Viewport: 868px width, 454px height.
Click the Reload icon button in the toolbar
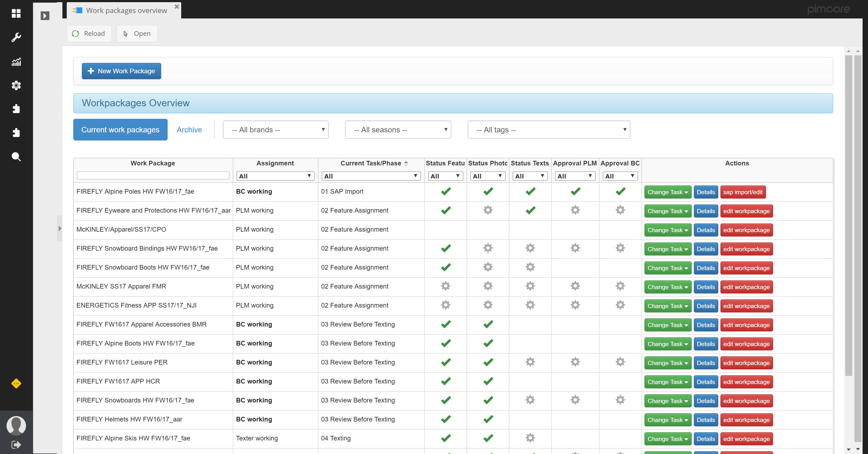click(x=76, y=33)
